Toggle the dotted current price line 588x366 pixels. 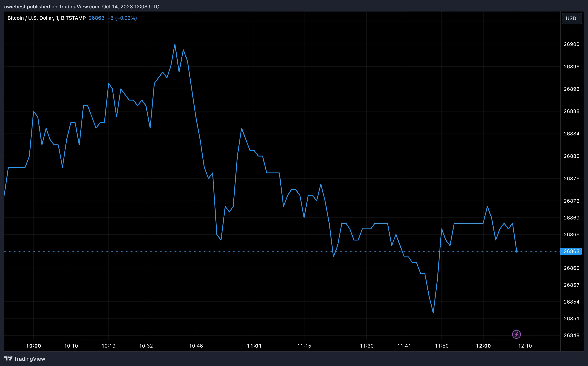(363, 251)
